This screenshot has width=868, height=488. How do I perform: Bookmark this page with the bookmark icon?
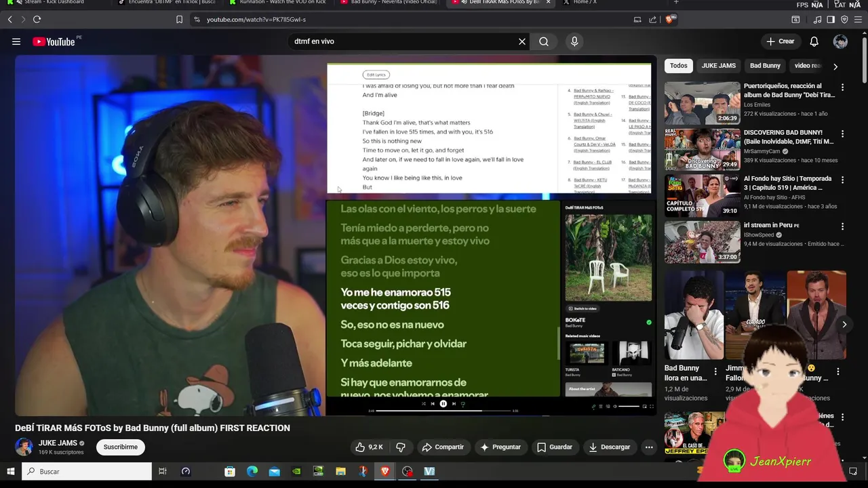click(x=179, y=20)
